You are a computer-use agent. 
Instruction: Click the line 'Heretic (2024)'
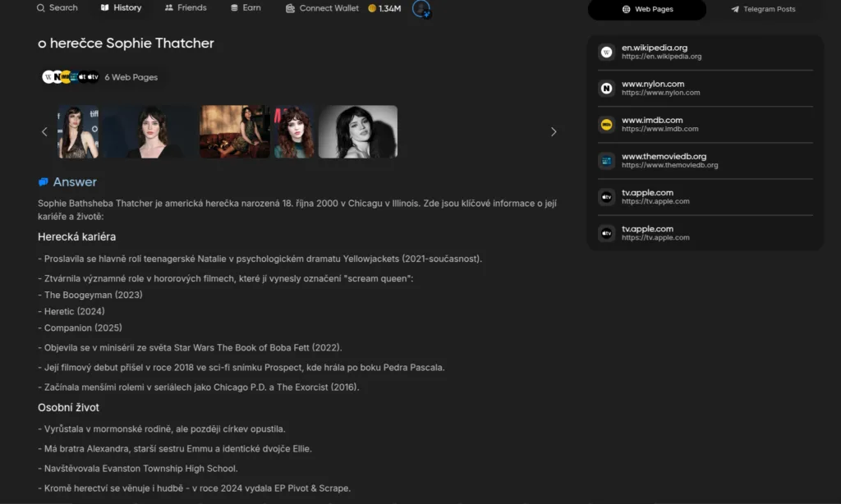(x=71, y=312)
